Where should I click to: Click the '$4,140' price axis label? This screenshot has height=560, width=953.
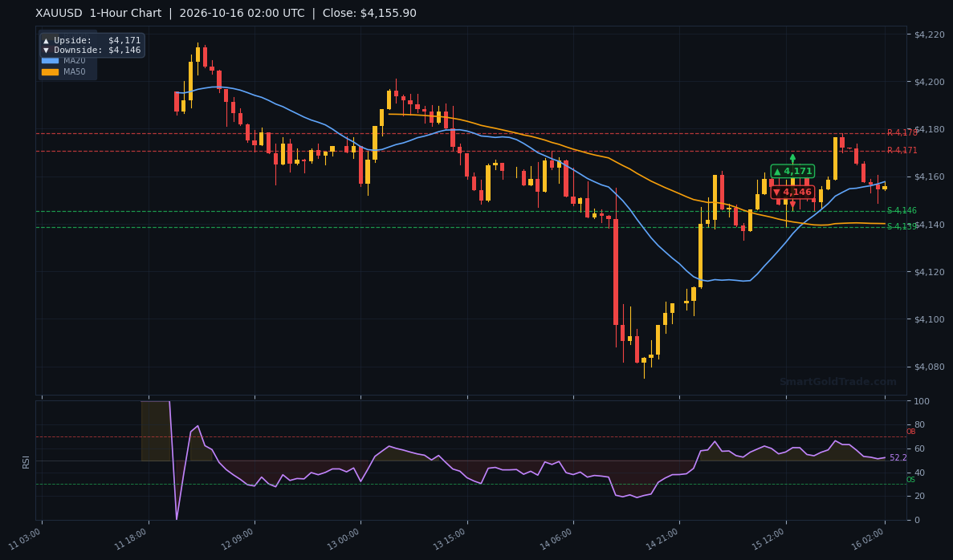pos(929,225)
